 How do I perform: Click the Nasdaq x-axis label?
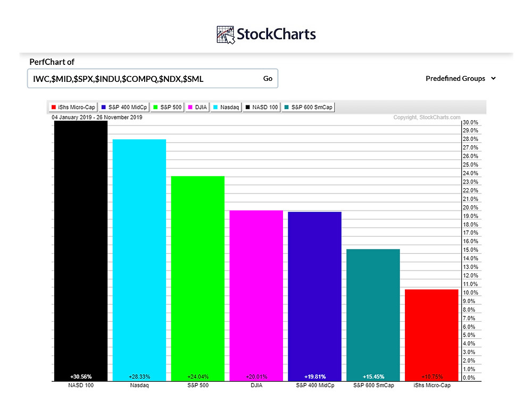(139, 385)
